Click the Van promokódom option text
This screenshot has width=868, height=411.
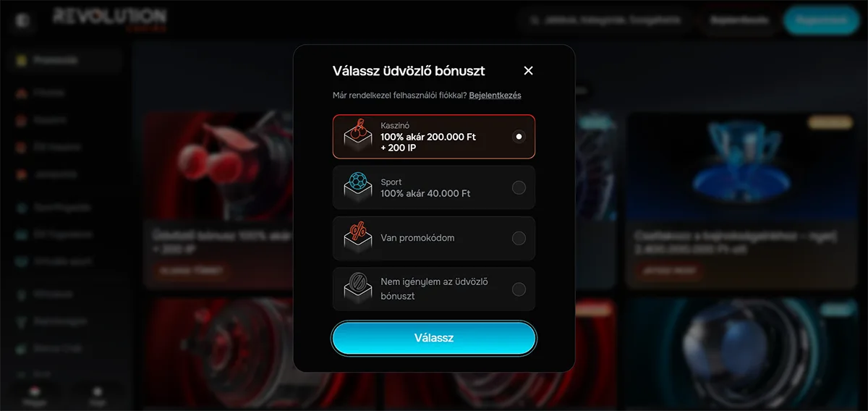(417, 238)
